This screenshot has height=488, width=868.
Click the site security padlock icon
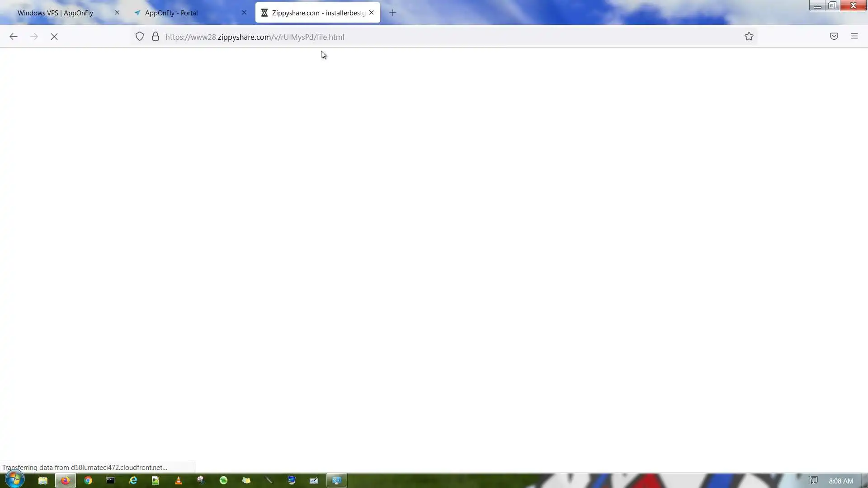click(155, 37)
